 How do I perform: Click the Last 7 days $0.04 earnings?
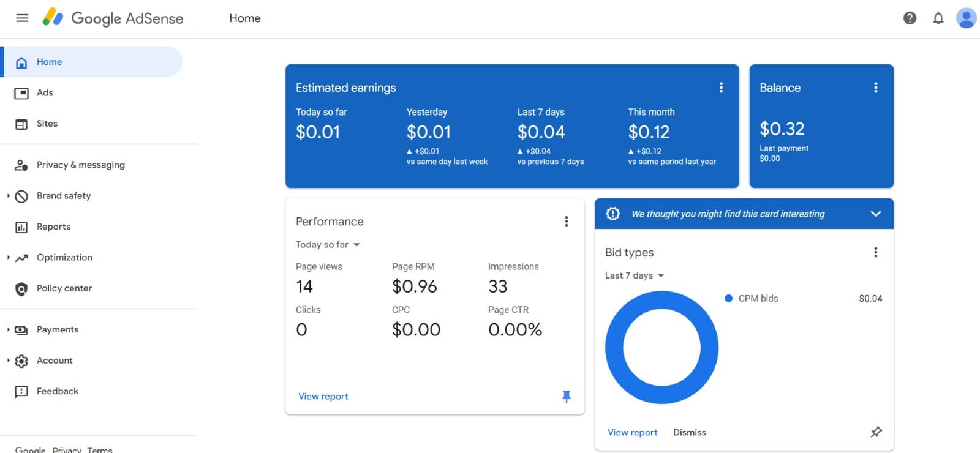541,132
